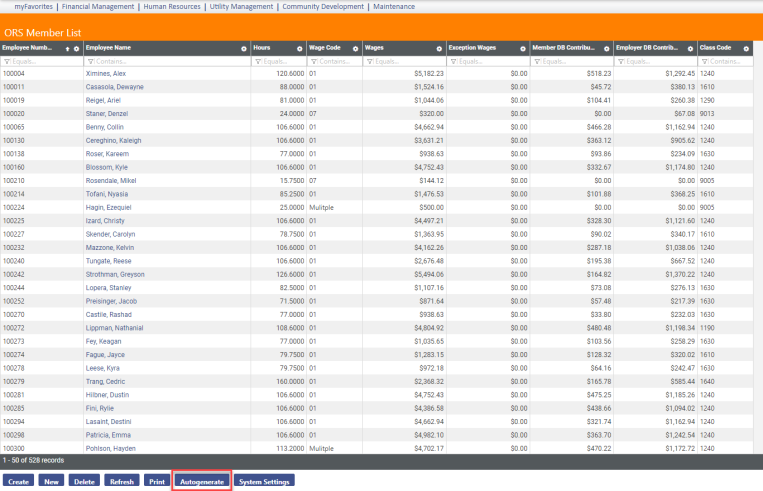This screenshot has height=491, width=763.
Task: Open employee record for Ximines, Alex
Action: tap(106, 74)
